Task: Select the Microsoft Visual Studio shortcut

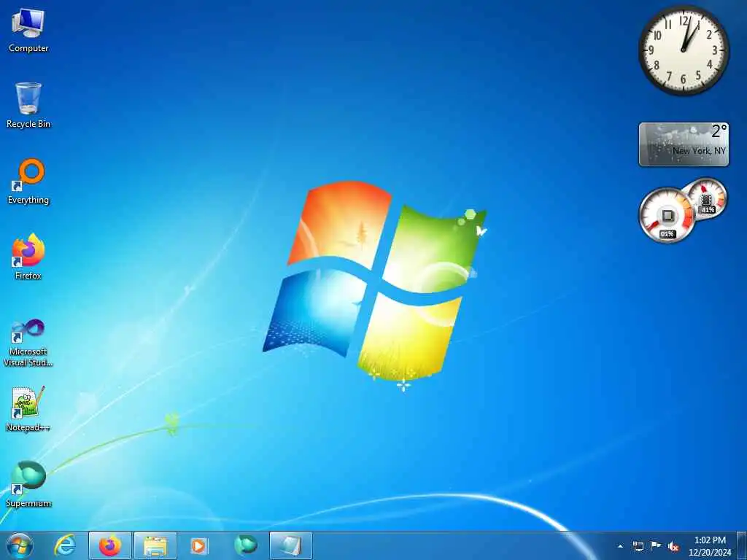Action: (28, 342)
